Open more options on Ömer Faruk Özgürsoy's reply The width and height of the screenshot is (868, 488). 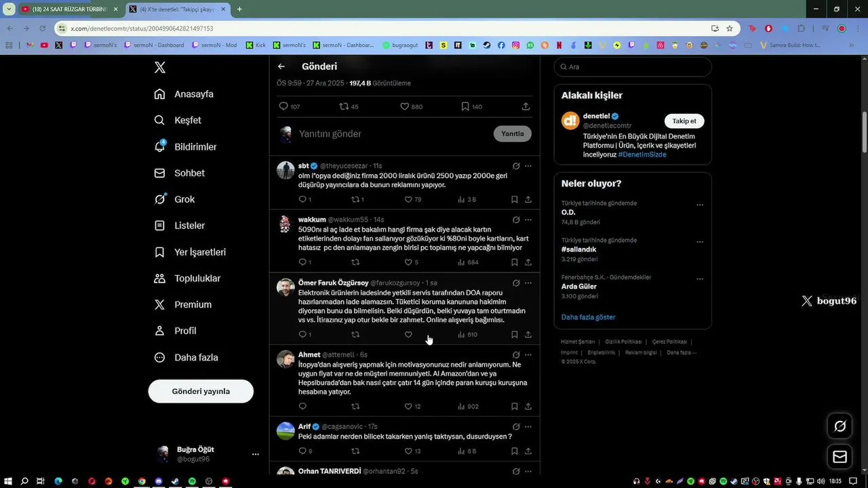click(x=528, y=283)
